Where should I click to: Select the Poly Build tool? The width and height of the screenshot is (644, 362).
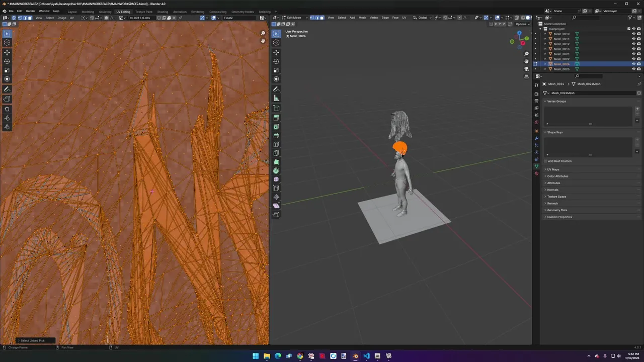(276, 162)
